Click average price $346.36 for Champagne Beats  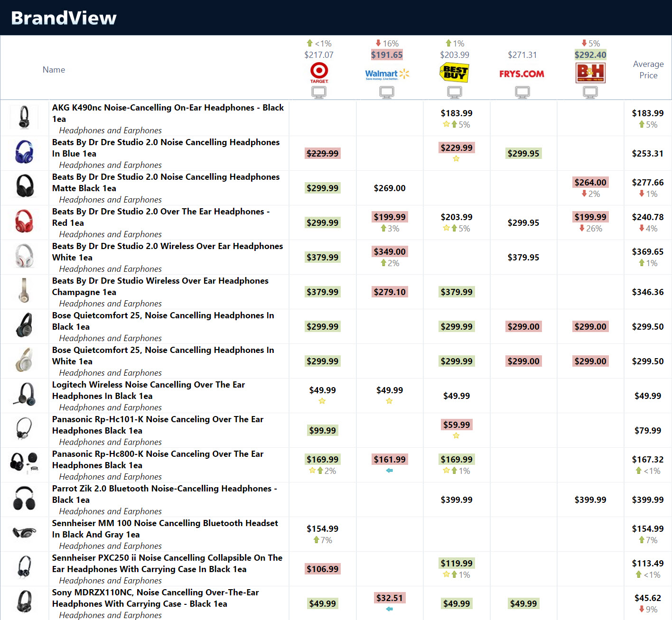click(x=648, y=292)
